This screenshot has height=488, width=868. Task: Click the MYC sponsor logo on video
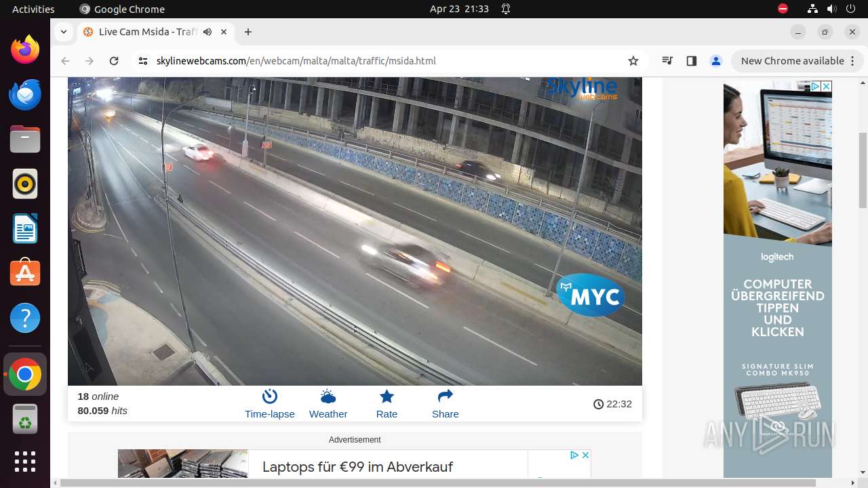(x=591, y=295)
